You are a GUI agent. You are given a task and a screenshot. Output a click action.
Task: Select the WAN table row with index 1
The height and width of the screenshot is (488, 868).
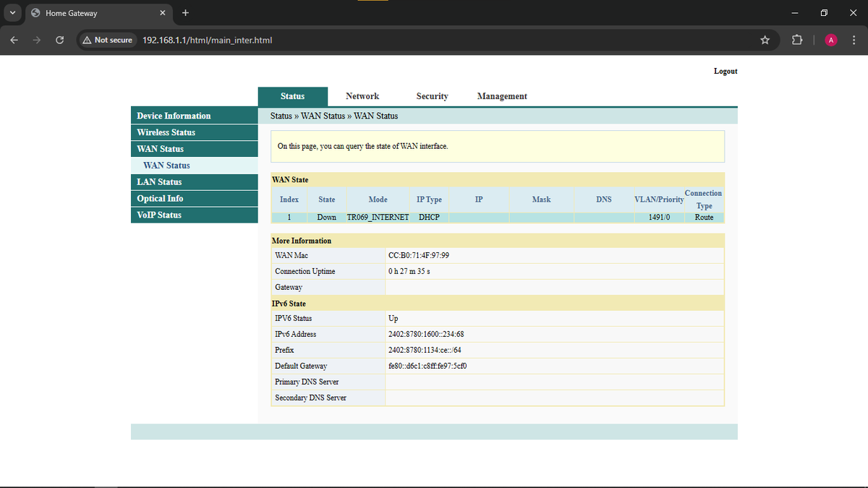[x=498, y=217]
